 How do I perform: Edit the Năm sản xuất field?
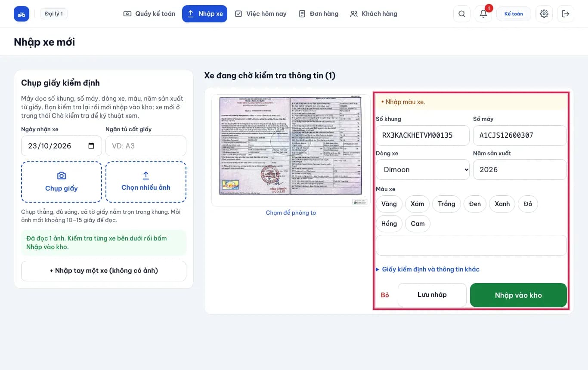[x=520, y=170]
